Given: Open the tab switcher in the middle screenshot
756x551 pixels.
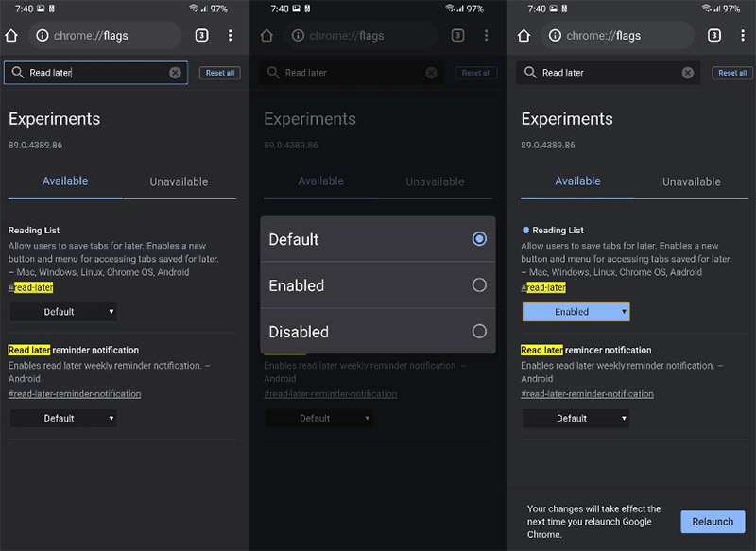Looking at the screenshot, I should tap(457, 35).
